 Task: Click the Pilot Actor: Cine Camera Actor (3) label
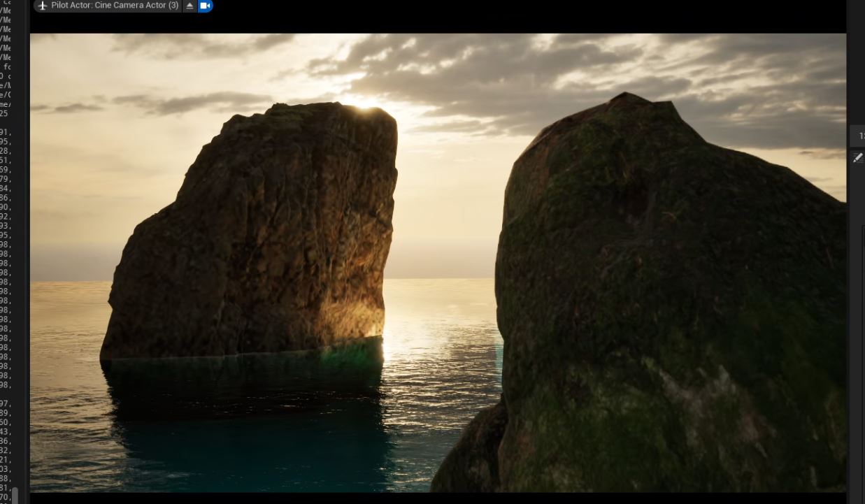click(x=115, y=6)
